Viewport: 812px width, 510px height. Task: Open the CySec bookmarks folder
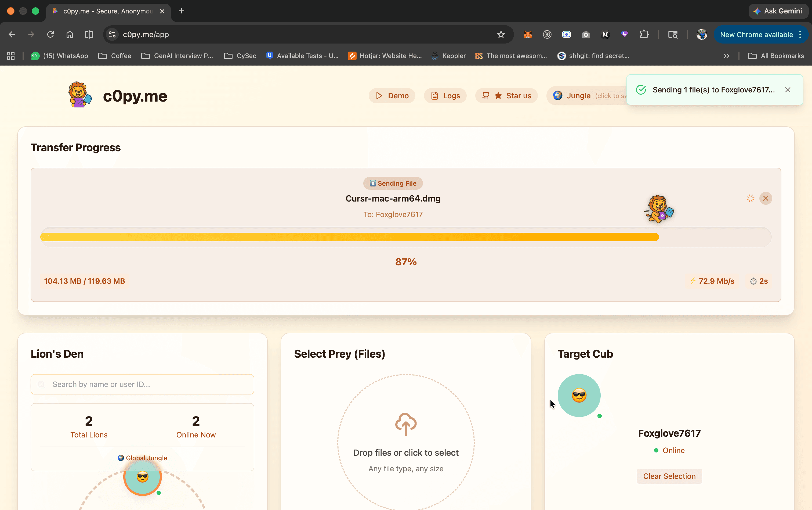[x=240, y=56]
